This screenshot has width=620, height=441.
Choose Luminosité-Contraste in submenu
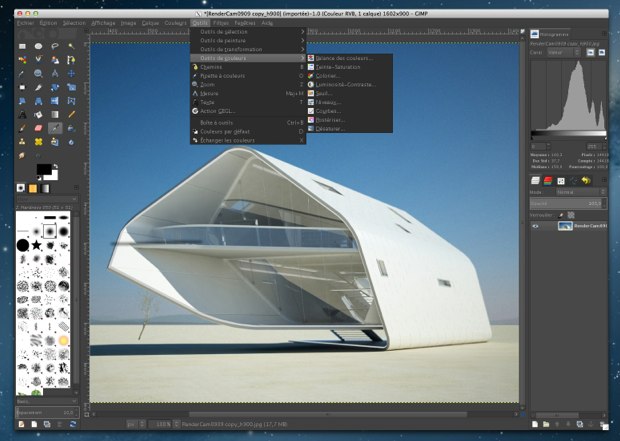pos(350,85)
